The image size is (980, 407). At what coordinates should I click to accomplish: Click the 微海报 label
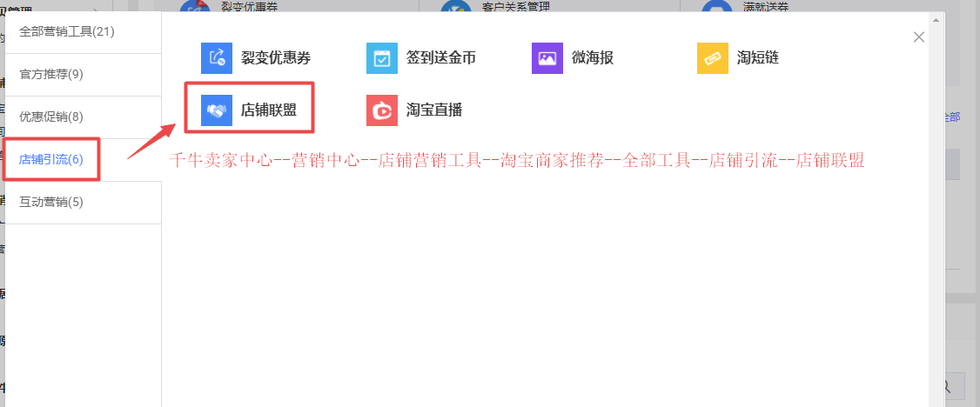593,58
